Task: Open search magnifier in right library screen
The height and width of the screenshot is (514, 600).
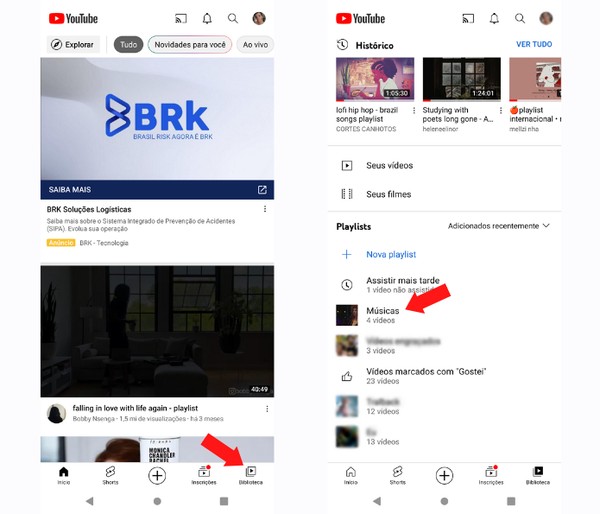Action: 520,18
